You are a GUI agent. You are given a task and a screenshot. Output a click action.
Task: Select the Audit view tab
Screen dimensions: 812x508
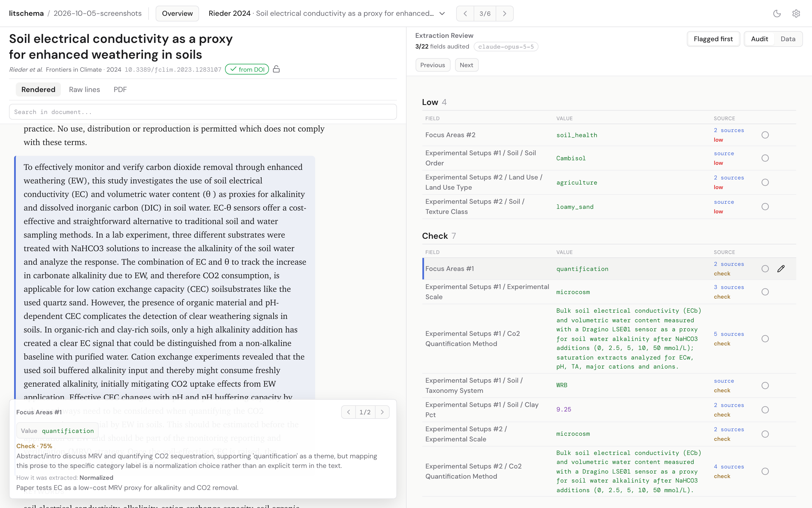click(759, 39)
